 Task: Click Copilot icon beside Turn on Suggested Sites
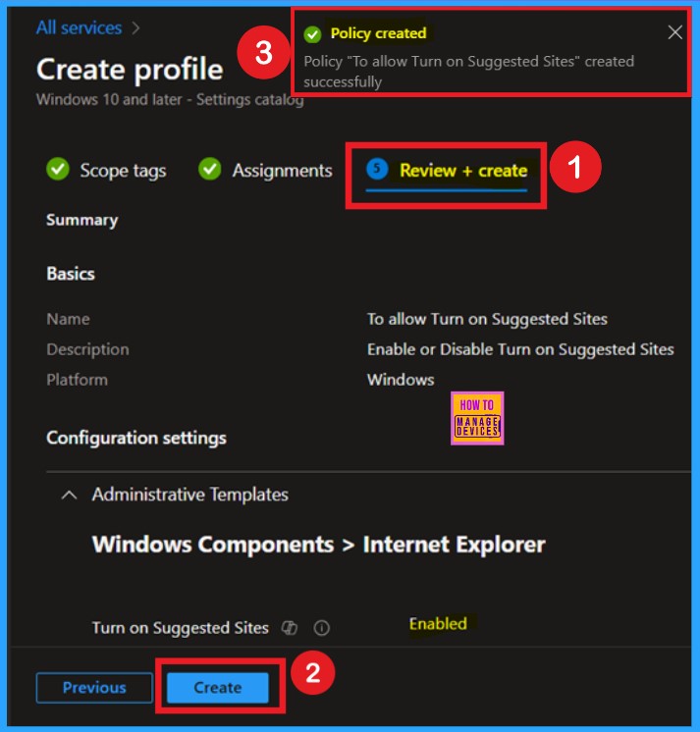pos(290,628)
